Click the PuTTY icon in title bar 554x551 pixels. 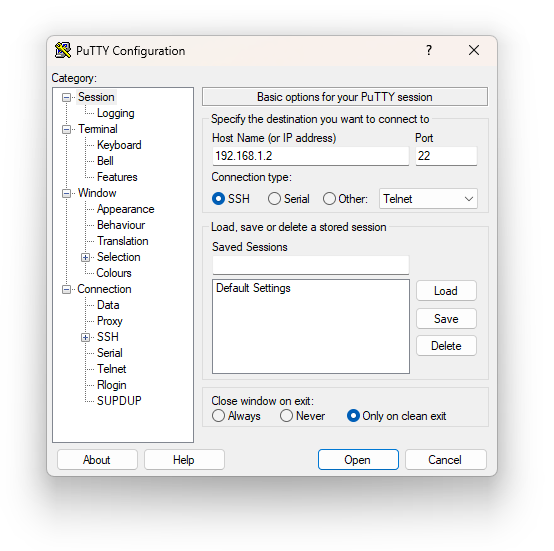[63, 51]
